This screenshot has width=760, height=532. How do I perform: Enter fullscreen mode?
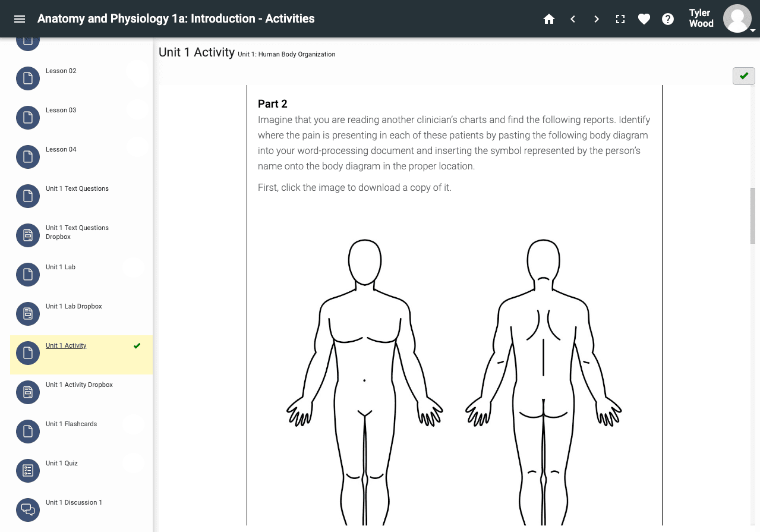620,19
